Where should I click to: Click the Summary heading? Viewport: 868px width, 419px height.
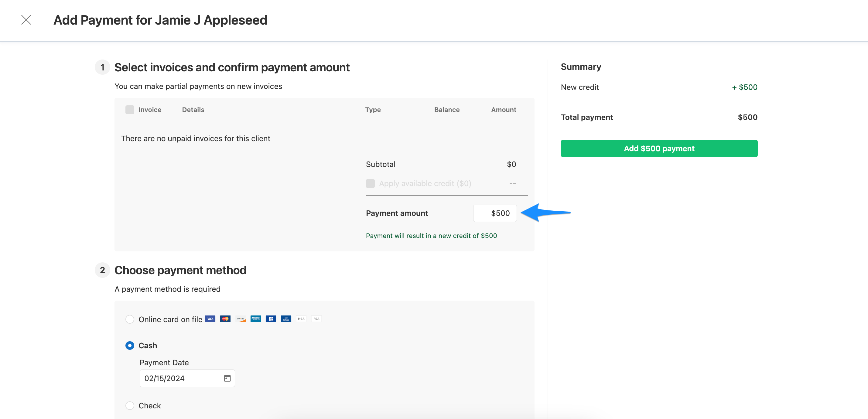point(581,67)
